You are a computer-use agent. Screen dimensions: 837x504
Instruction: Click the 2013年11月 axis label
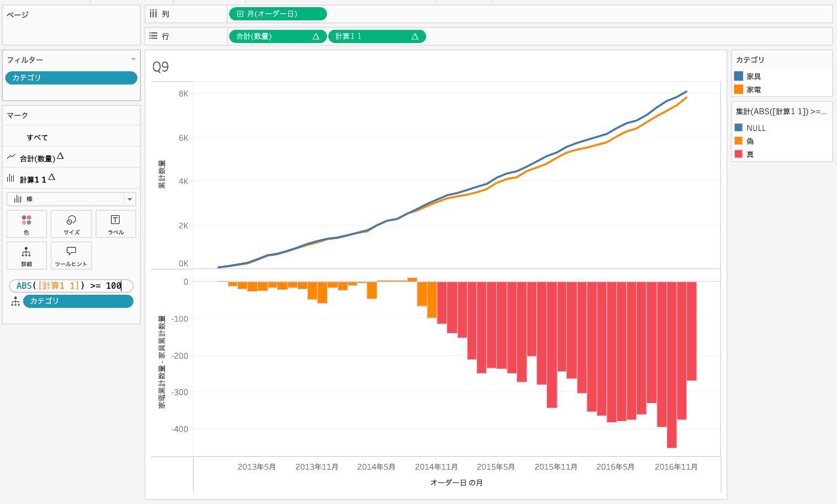317,467
